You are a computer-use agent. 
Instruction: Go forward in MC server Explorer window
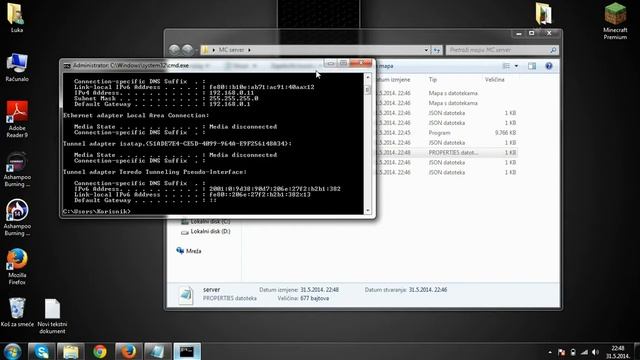(187, 50)
